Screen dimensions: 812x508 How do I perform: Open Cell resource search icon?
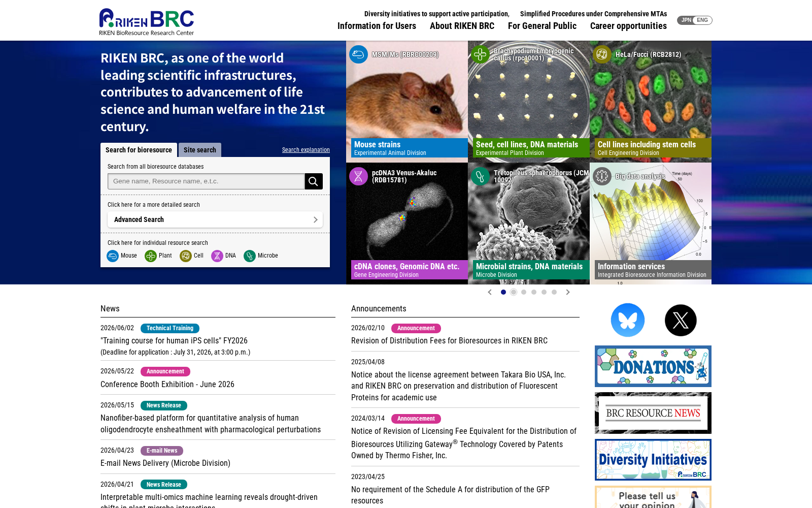click(x=186, y=256)
